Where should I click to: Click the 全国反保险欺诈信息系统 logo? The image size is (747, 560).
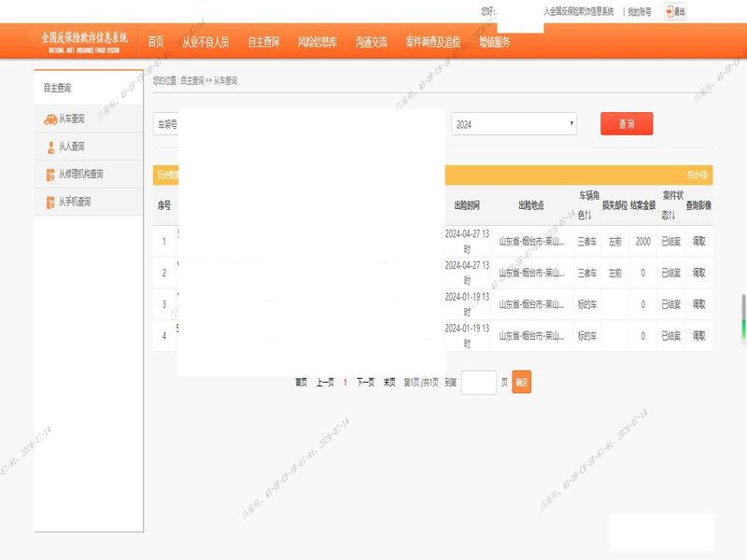[x=84, y=42]
